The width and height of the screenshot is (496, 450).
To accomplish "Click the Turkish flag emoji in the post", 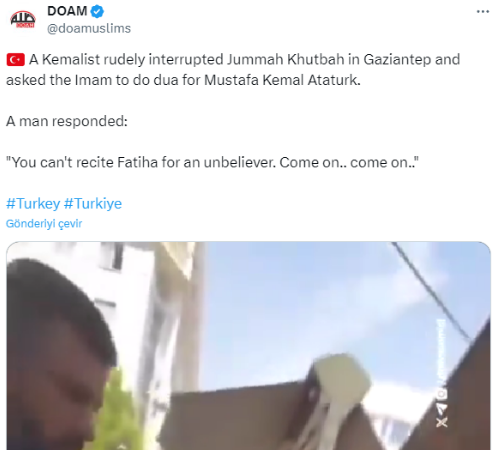I will [15, 60].
